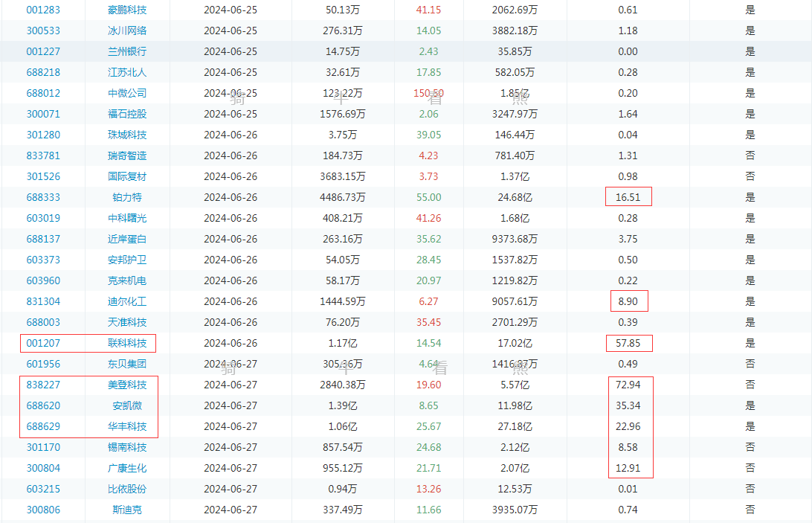The height and width of the screenshot is (523, 812).
Task: Open stock code link 001283
Action: coord(43,10)
